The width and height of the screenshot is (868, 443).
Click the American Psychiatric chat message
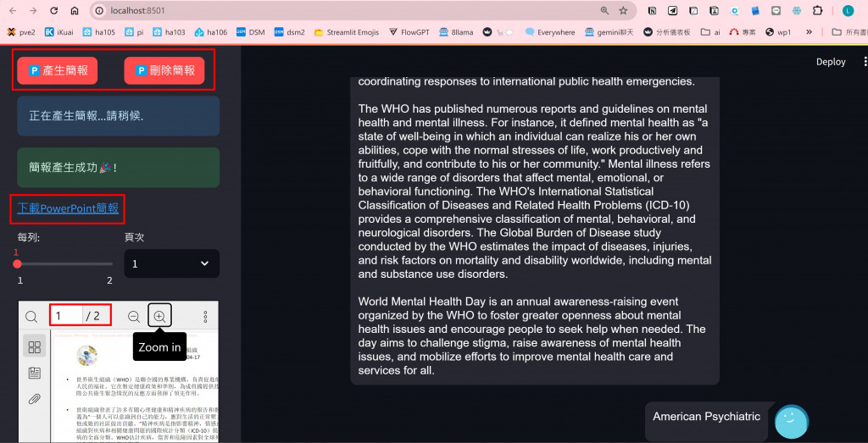tap(706, 417)
